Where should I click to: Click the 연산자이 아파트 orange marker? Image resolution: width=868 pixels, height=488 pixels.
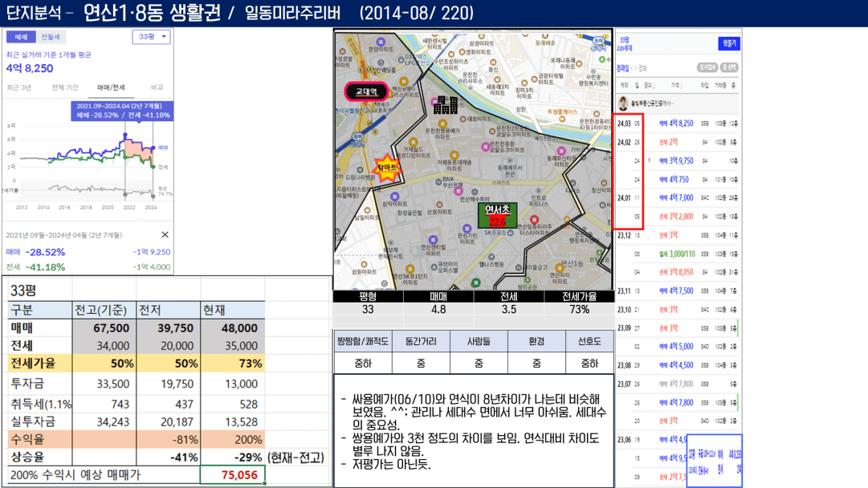coord(560,268)
